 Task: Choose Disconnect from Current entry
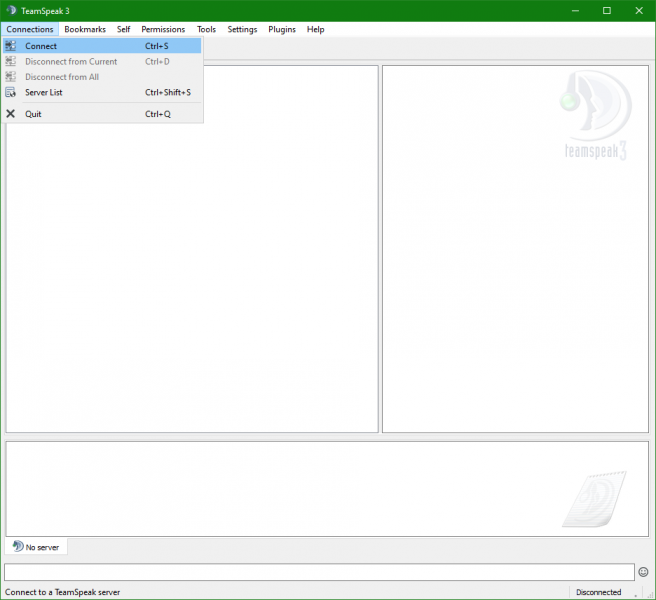[x=102, y=61]
